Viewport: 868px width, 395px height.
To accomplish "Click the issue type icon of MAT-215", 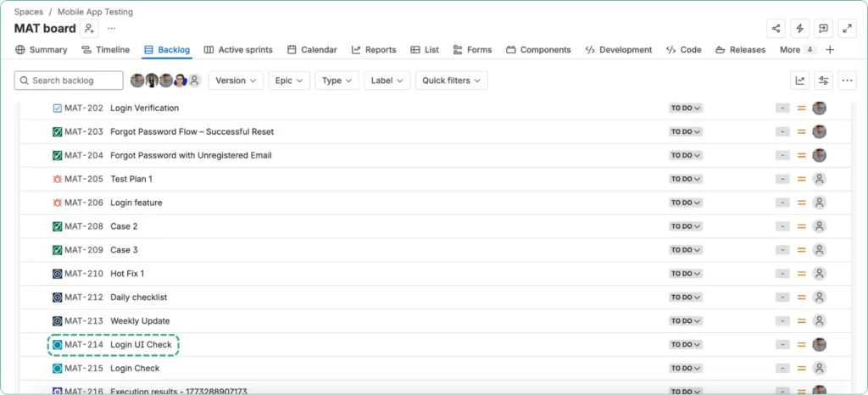I will coord(57,368).
